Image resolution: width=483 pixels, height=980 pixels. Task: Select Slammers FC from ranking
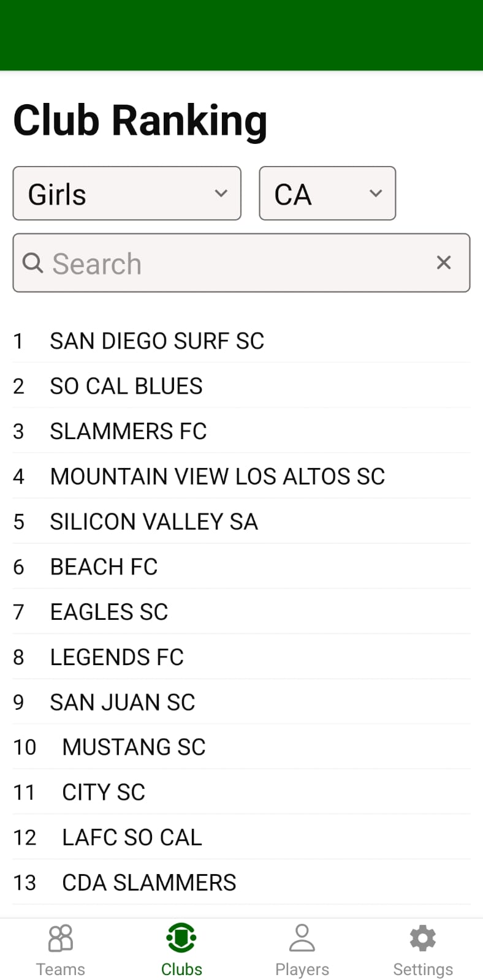(x=128, y=432)
